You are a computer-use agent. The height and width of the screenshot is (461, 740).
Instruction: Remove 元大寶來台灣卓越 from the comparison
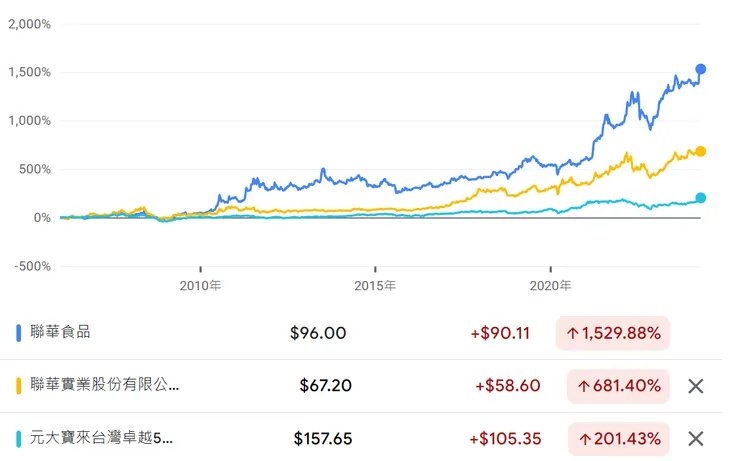(696, 438)
